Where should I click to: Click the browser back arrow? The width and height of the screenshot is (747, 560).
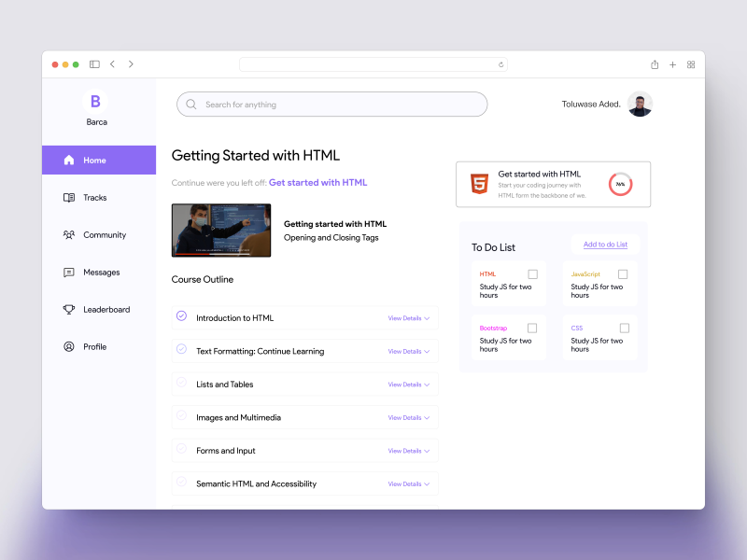pyautogui.click(x=113, y=64)
